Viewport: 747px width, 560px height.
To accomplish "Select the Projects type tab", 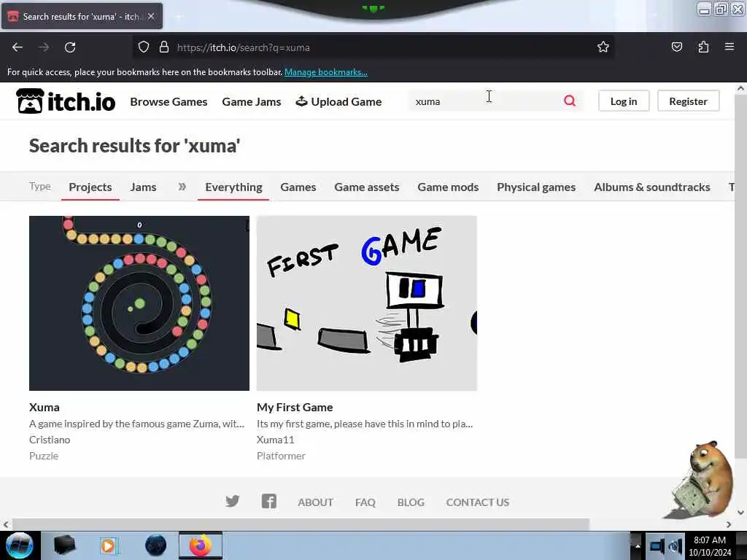I will (x=90, y=187).
